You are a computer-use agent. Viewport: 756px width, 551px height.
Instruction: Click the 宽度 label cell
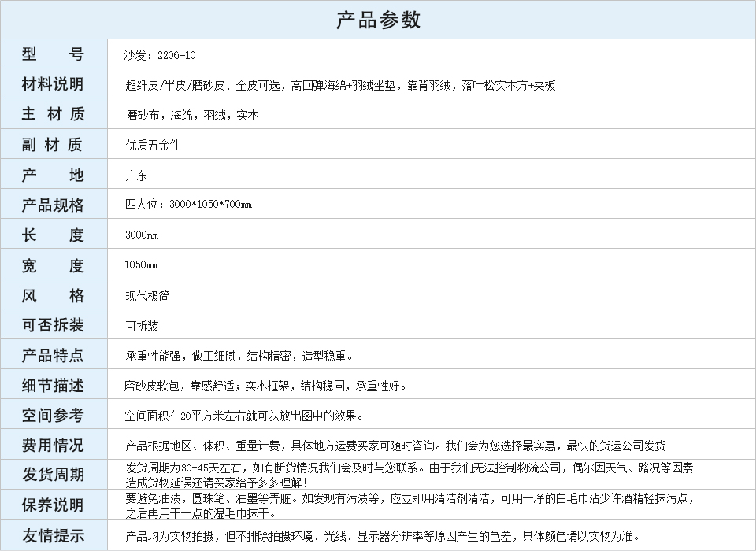point(54,264)
